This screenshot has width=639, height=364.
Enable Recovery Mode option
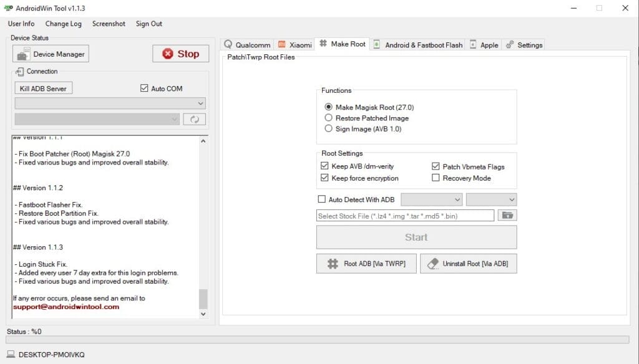436,178
